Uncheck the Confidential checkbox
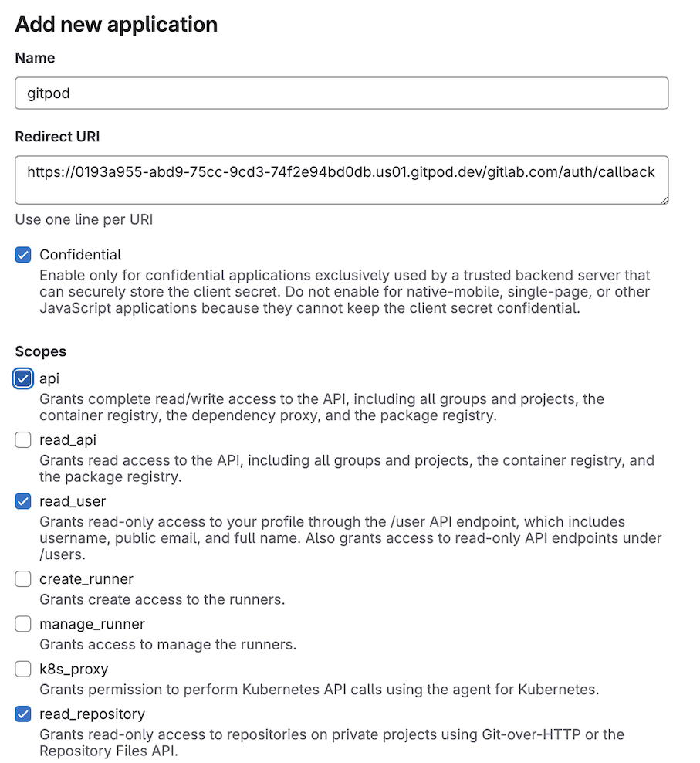The height and width of the screenshot is (763, 700). [23, 255]
